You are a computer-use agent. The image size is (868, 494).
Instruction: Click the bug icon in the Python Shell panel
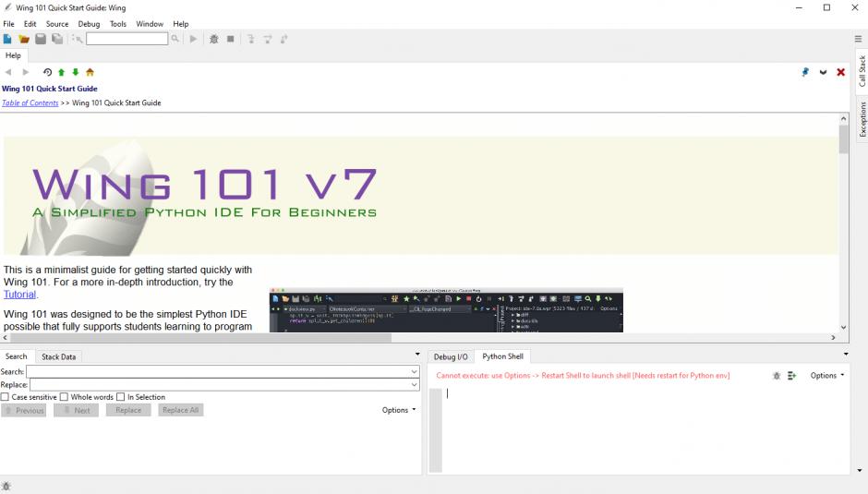coord(777,376)
